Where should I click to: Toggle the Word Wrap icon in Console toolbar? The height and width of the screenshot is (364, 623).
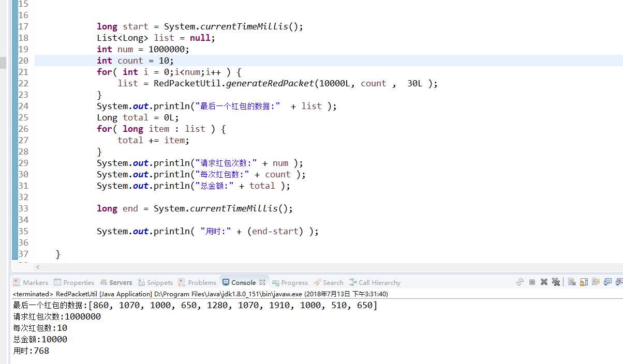pyautogui.click(x=596, y=282)
